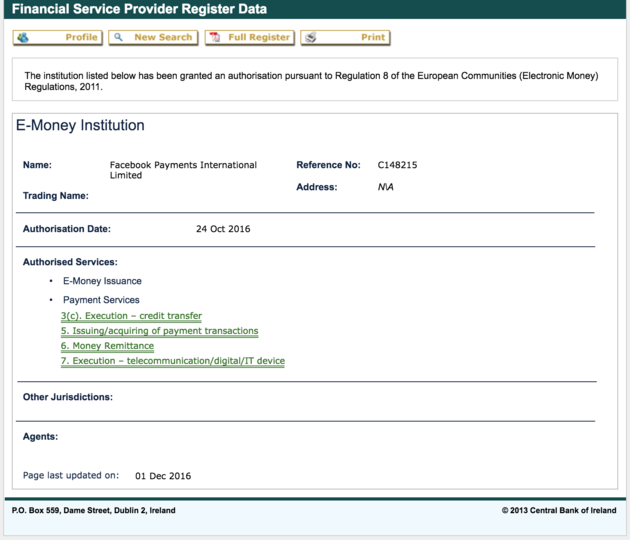Open the Full Register label
630x540 pixels.
pyautogui.click(x=259, y=37)
